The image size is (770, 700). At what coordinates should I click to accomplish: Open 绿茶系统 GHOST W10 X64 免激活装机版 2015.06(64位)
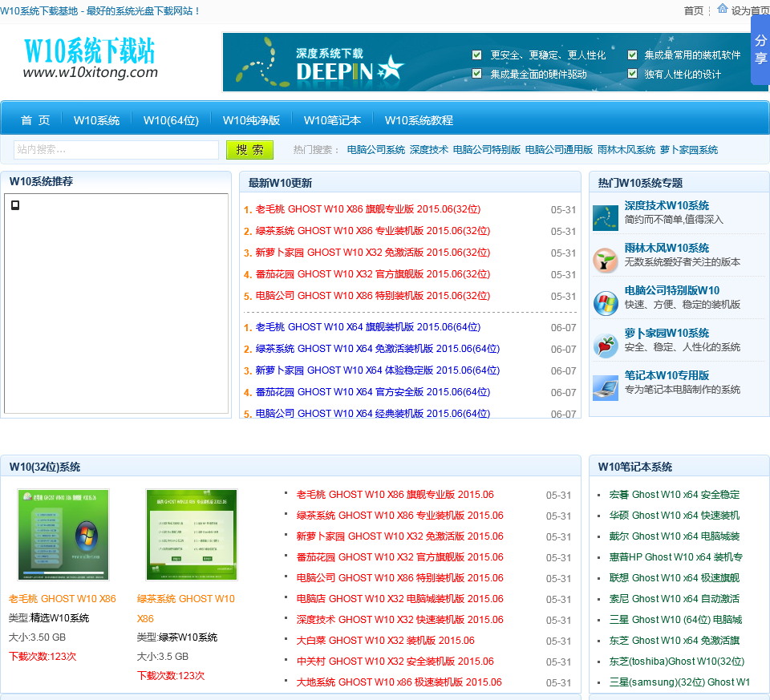point(378,349)
